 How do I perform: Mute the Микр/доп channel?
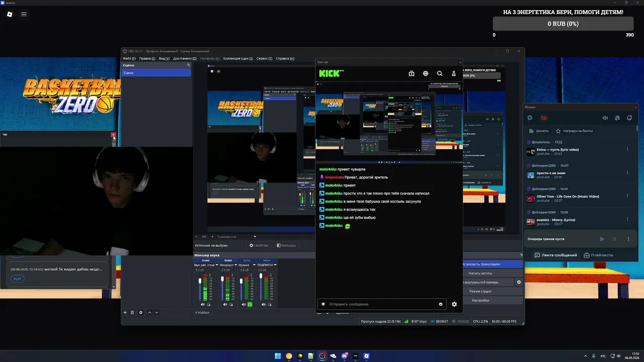pos(225,305)
